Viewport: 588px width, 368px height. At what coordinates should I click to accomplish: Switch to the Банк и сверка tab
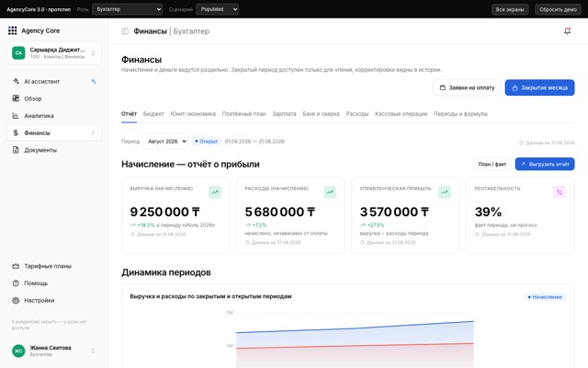(321, 113)
